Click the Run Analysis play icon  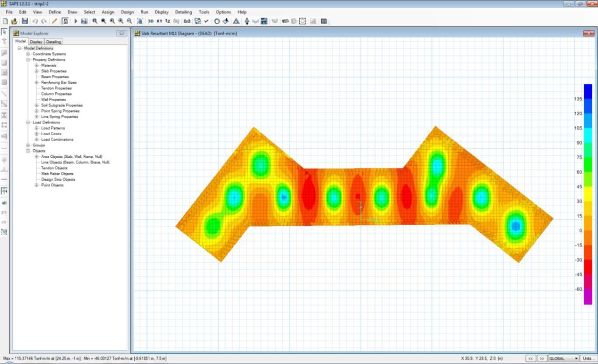click(76, 21)
